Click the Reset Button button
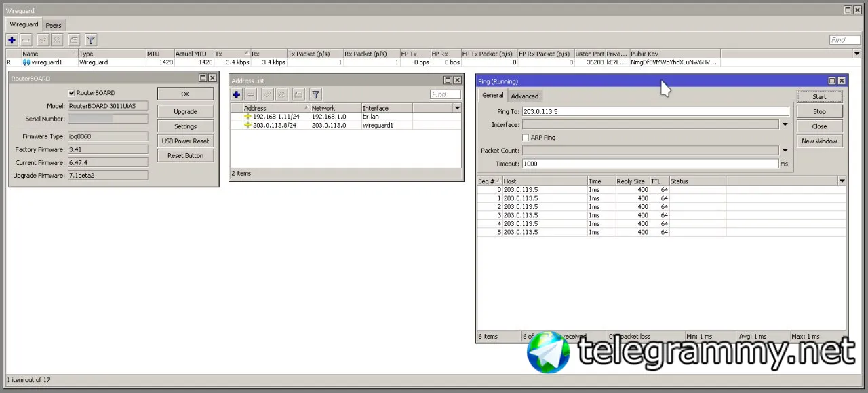The height and width of the screenshot is (393, 868). [x=185, y=155]
